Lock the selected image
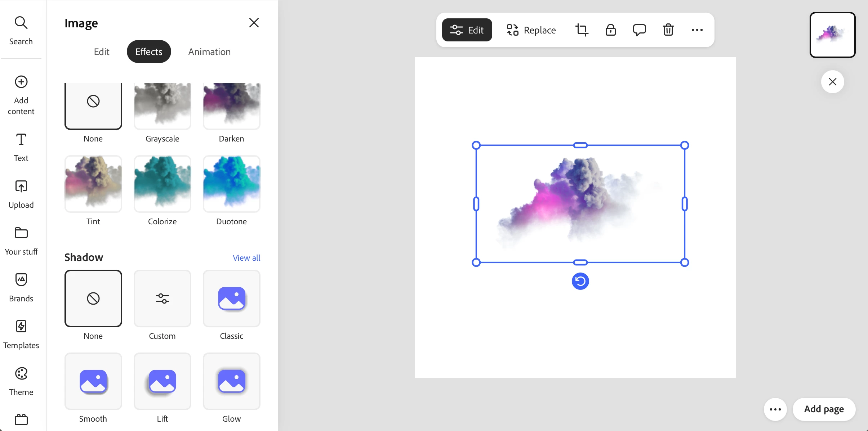Image resolution: width=868 pixels, height=431 pixels. coord(610,30)
